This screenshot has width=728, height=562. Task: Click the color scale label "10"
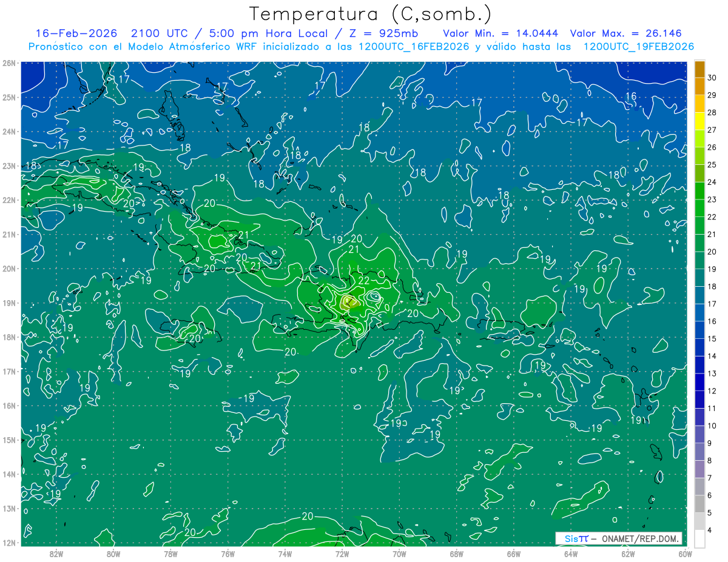tap(712, 426)
